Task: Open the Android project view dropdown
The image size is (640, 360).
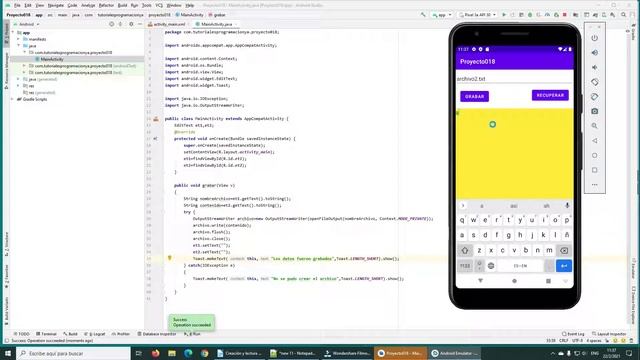Action: (x=27, y=24)
